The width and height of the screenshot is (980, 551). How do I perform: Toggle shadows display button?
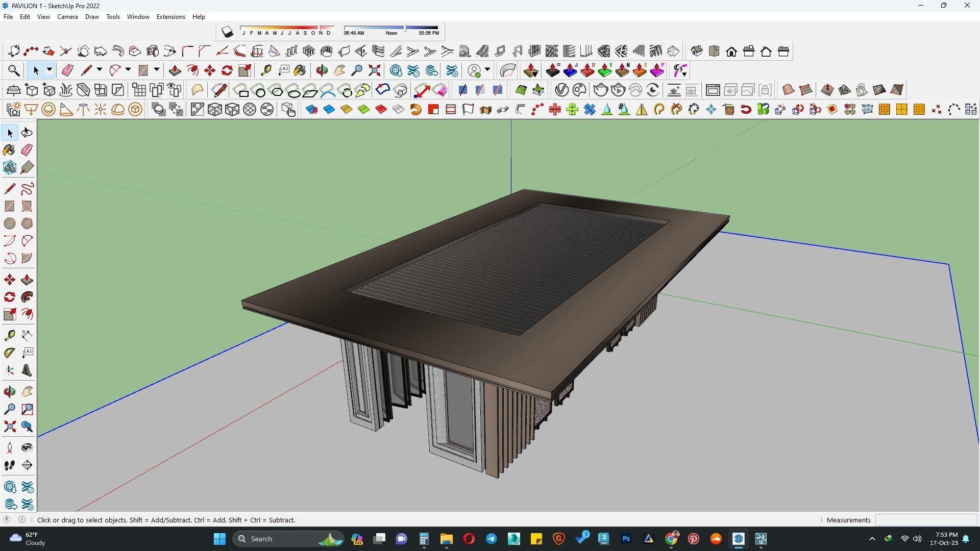point(227,32)
